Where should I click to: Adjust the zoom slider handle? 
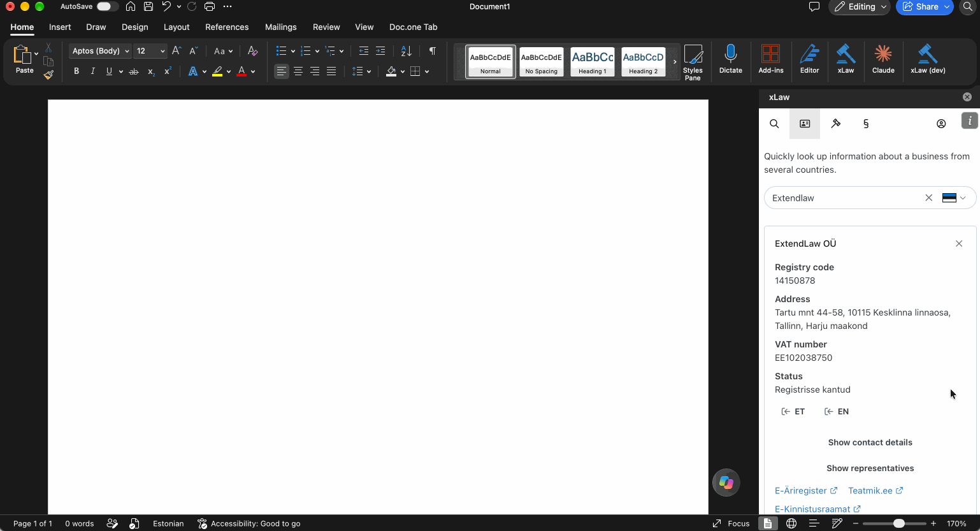coord(899,523)
